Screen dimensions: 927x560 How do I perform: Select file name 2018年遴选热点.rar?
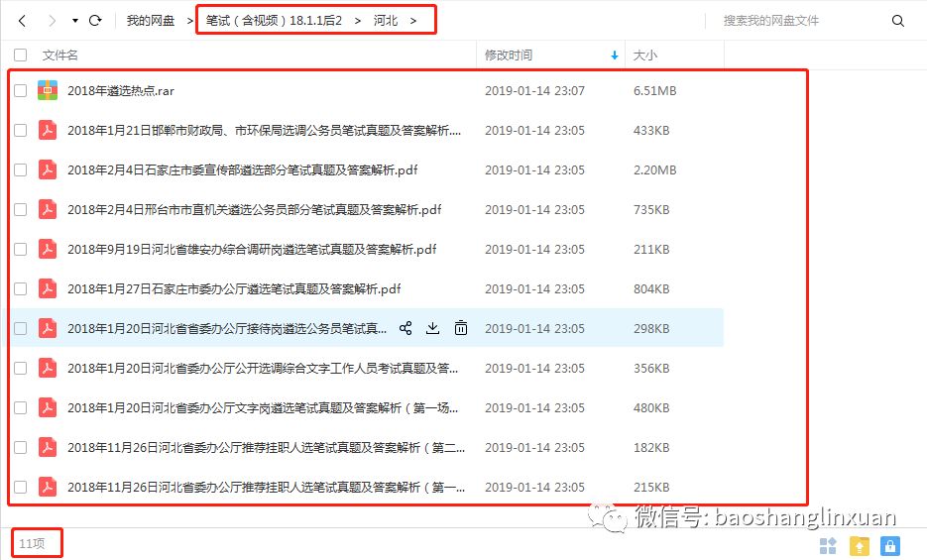click(x=121, y=90)
